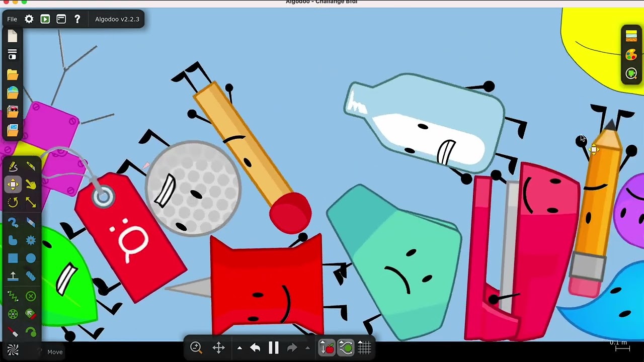Select the Pan tool
Viewport: 644px width, 362px height.
point(218,347)
